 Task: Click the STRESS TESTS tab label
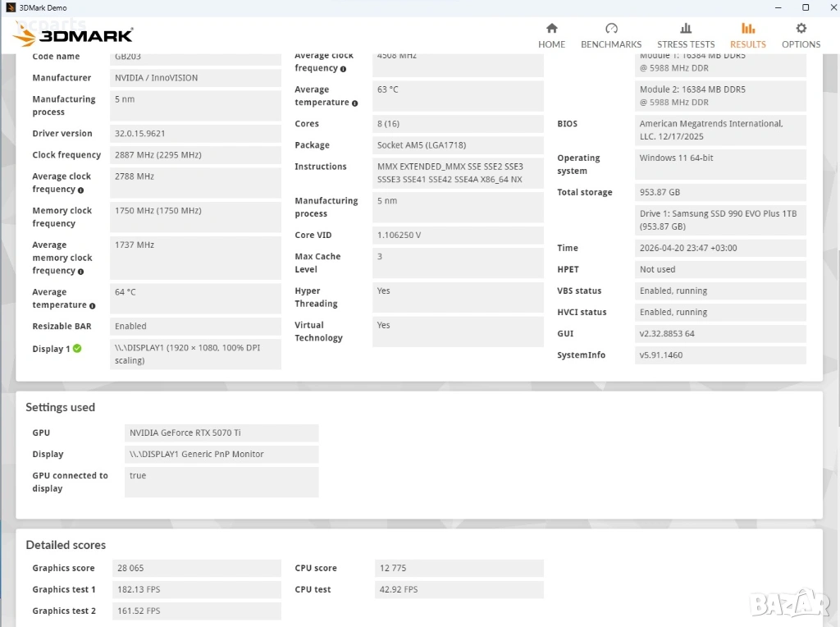click(x=686, y=44)
